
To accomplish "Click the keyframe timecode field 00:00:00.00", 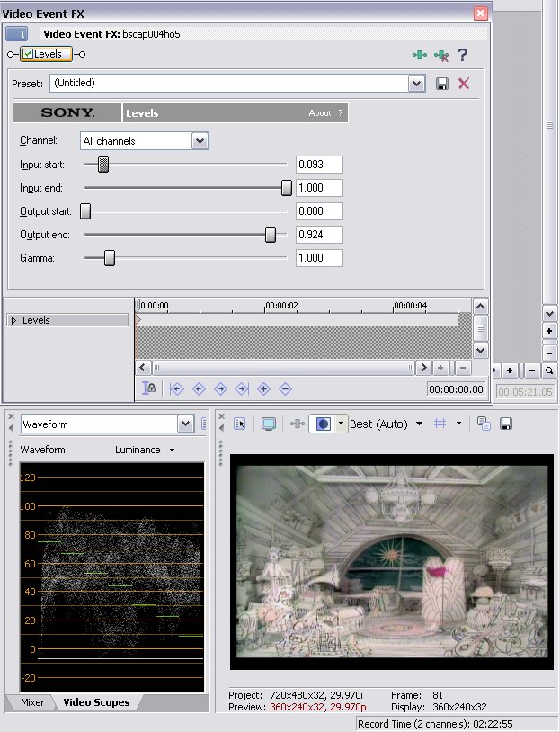I will pos(456,389).
